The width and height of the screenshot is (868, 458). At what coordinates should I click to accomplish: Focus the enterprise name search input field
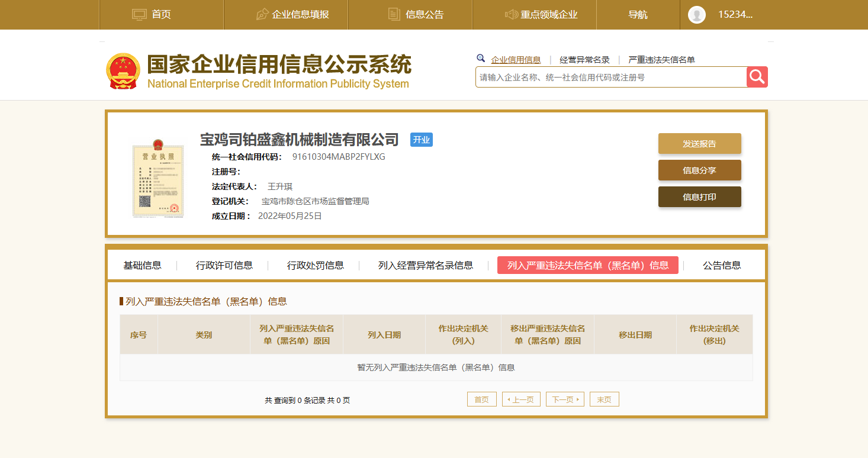[x=610, y=78]
